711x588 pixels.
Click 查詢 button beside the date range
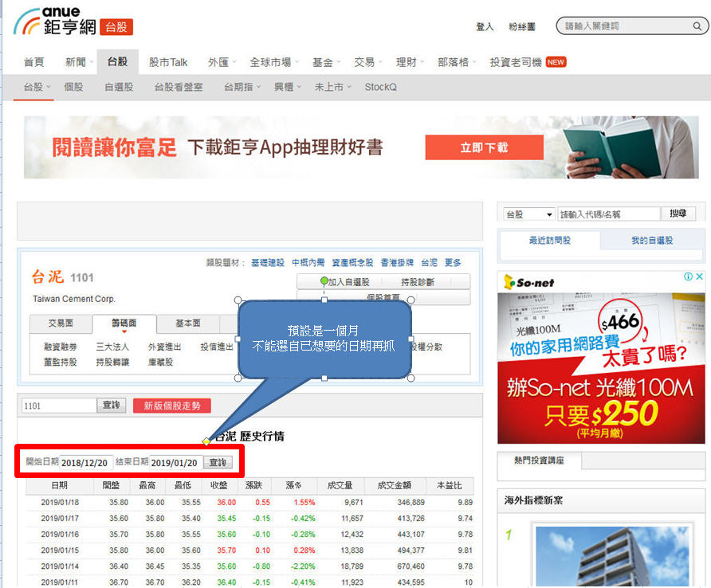218,462
